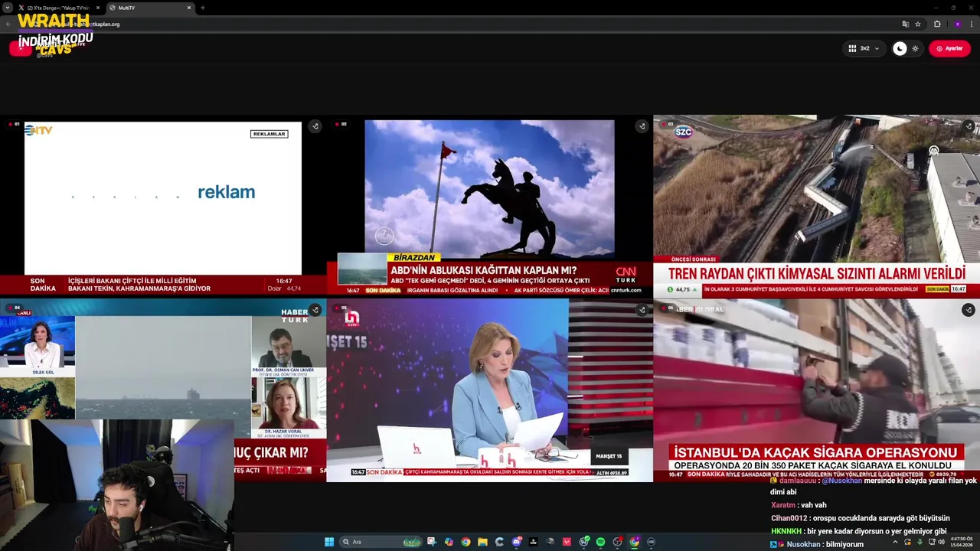This screenshot has height=551, width=980.
Task: Open the taskbar clock and date
Action: coord(962,542)
